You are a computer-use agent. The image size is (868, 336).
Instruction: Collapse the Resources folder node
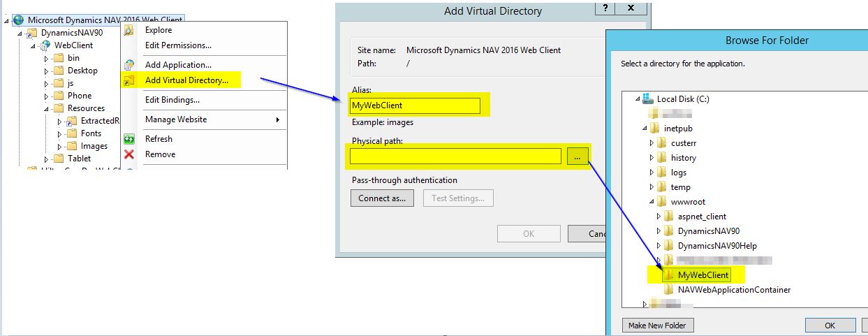pyautogui.click(x=47, y=109)
